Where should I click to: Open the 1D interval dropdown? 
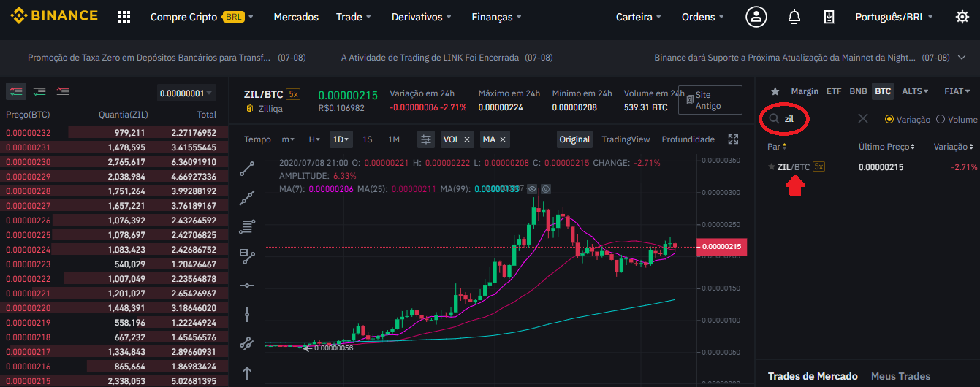[x=341, y=139]
